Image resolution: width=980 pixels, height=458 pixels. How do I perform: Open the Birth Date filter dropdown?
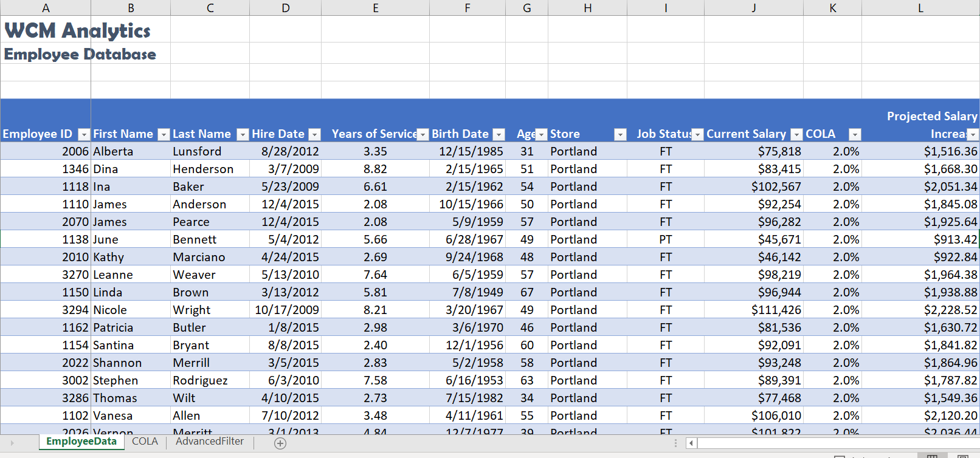pyautogui.click(x=499, y=135)
